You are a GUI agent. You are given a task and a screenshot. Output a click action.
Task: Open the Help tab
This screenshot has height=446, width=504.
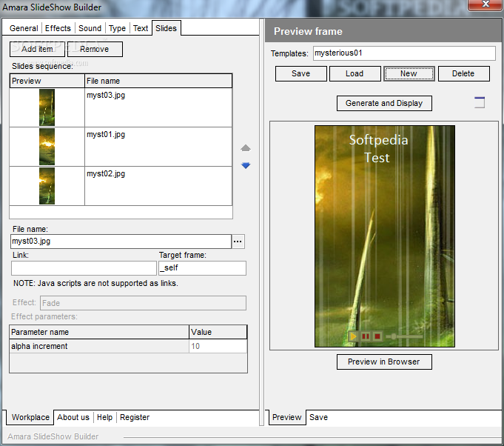click(x=105, y=417)
